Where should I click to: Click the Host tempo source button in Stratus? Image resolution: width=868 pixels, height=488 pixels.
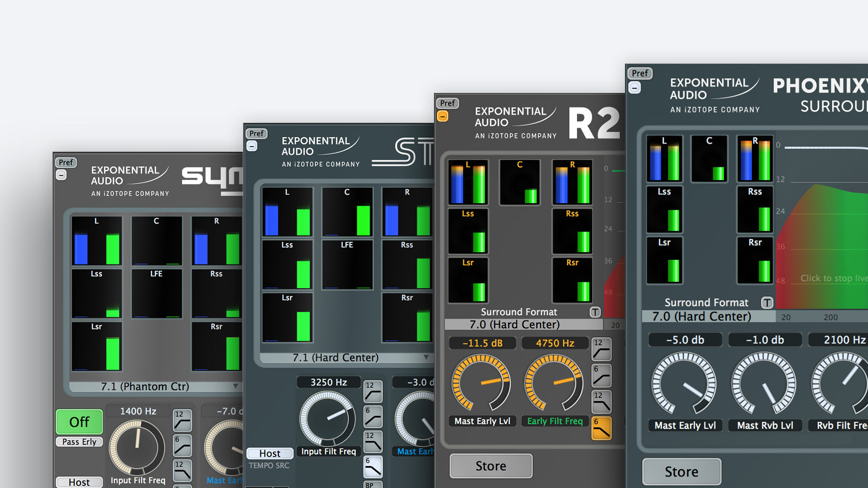pyautogui.click(x=270, y=453)
